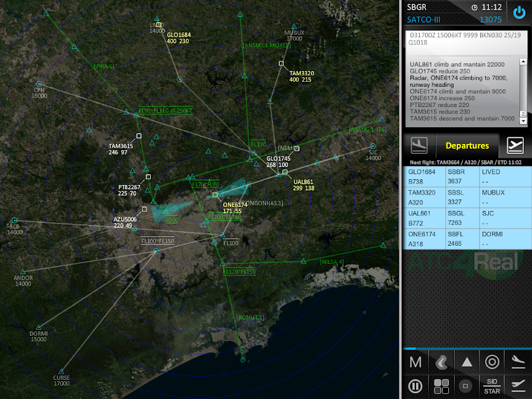Viewport: 532px width, 399px height.
Task: Click the MUBUX waypoint triangle
Action: (294, 27)
